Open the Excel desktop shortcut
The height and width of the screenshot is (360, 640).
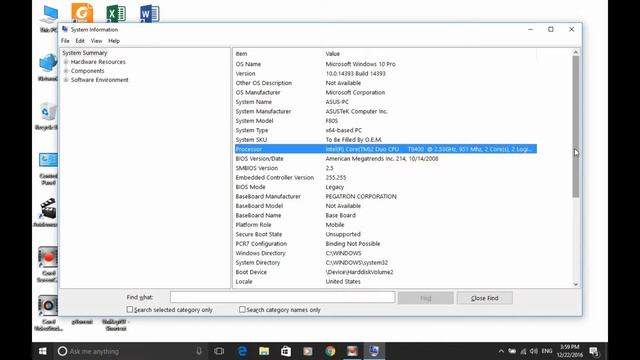(116, 13)
